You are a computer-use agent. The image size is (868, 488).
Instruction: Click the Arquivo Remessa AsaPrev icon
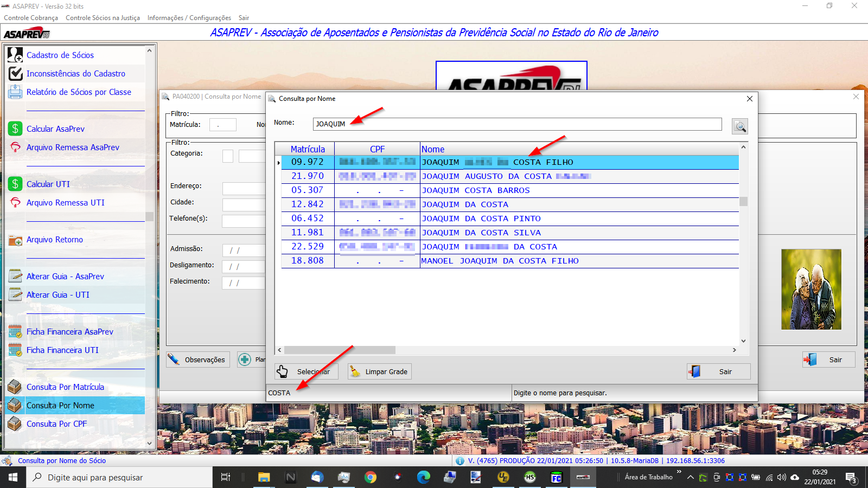point(15,147)
